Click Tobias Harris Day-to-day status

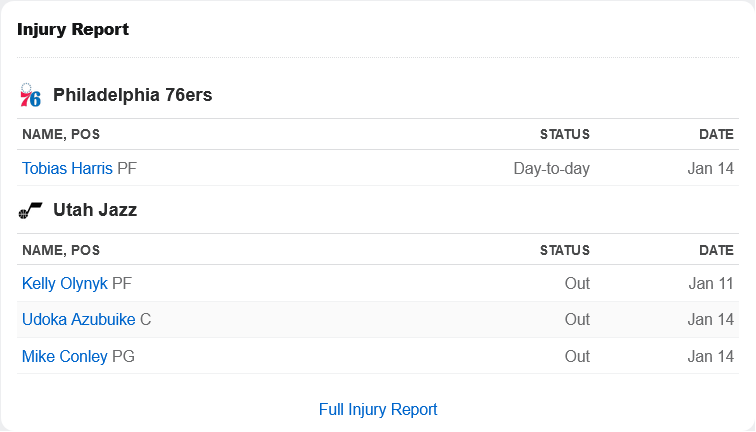(552, 168)
